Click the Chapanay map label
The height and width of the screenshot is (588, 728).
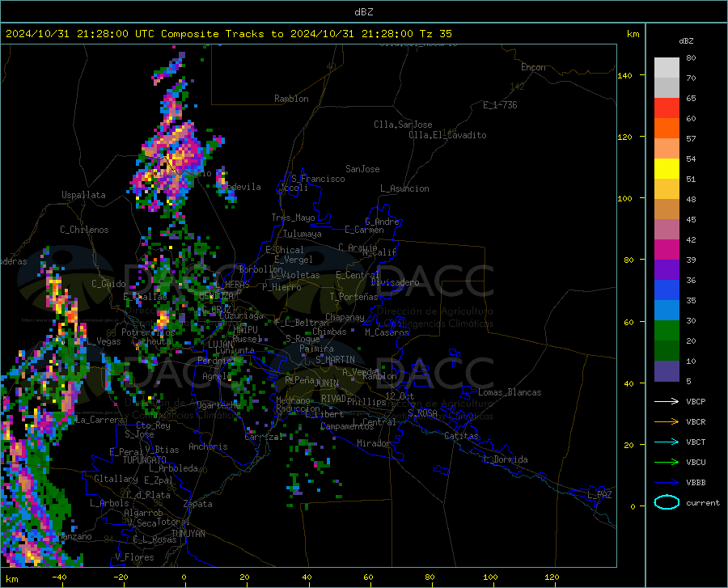pos(345,317)
